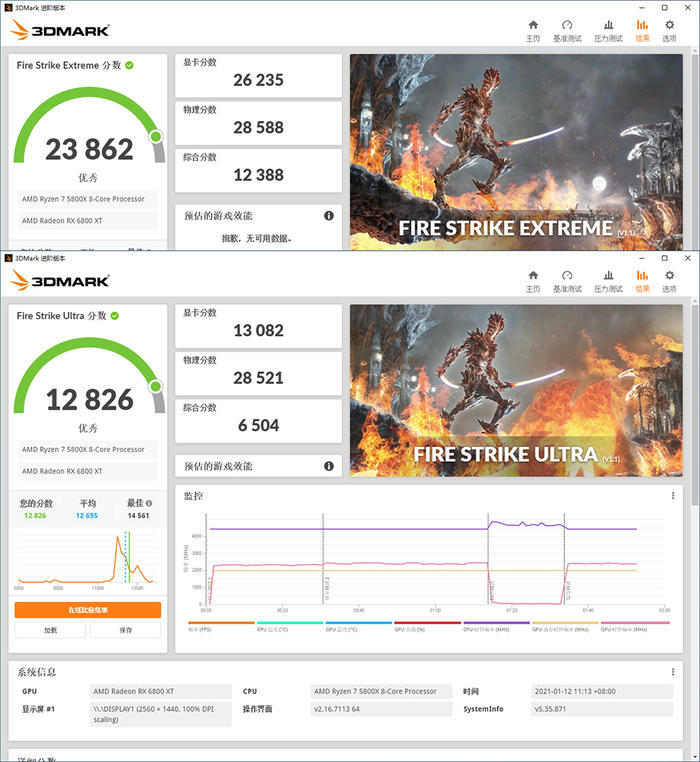Click 3DMark title bar icon of Extreme window
Viewport: 700px width, 762px height.
pos(8,8)
